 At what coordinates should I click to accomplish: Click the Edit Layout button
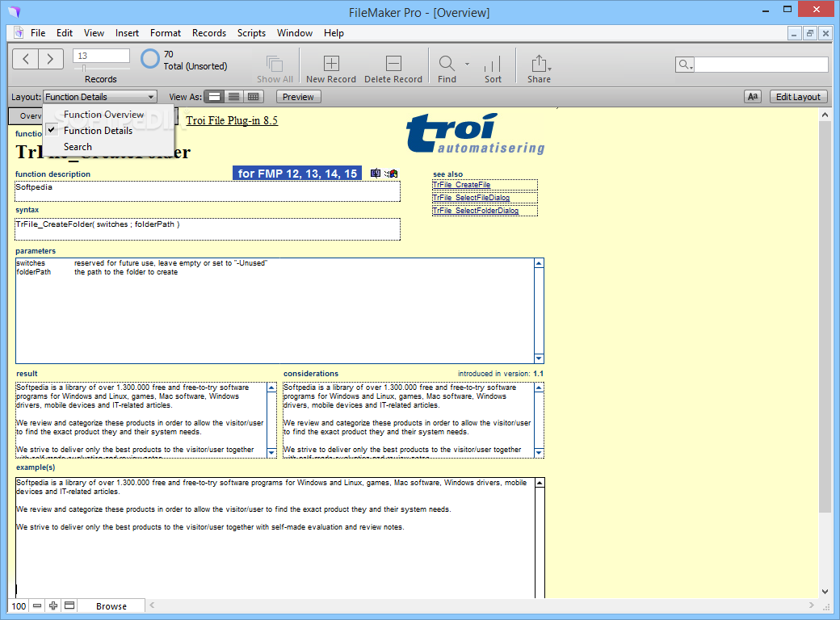click(798, 97)
